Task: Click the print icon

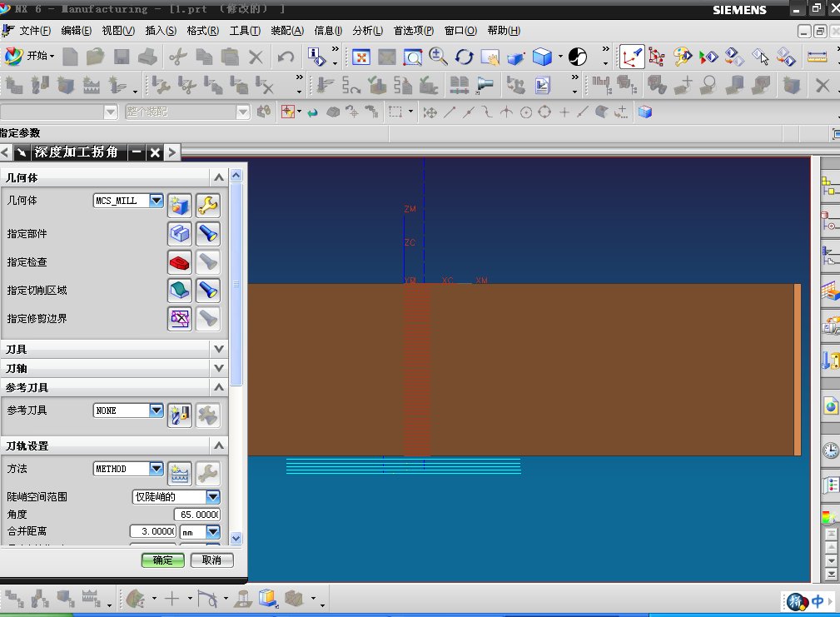Action: [x=147, y=57]
